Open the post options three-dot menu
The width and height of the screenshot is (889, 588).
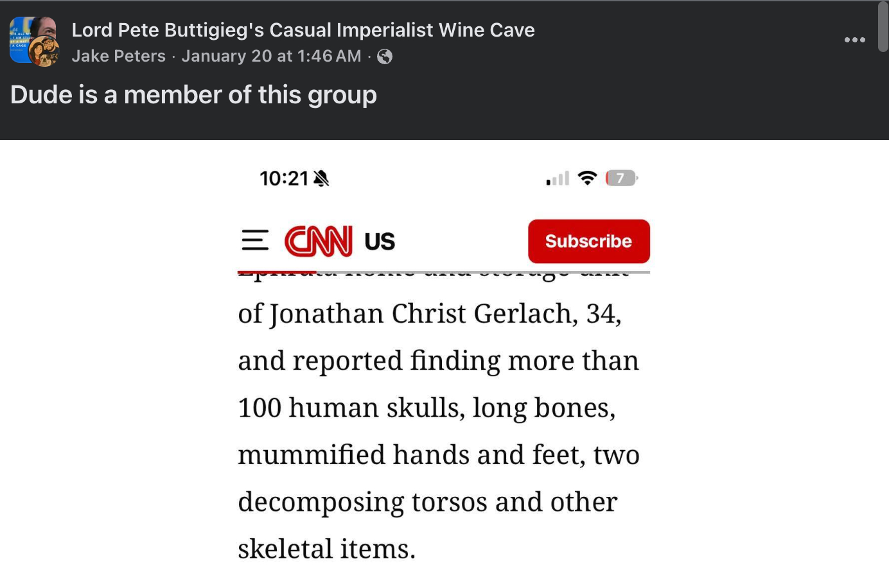click(854, 40)
